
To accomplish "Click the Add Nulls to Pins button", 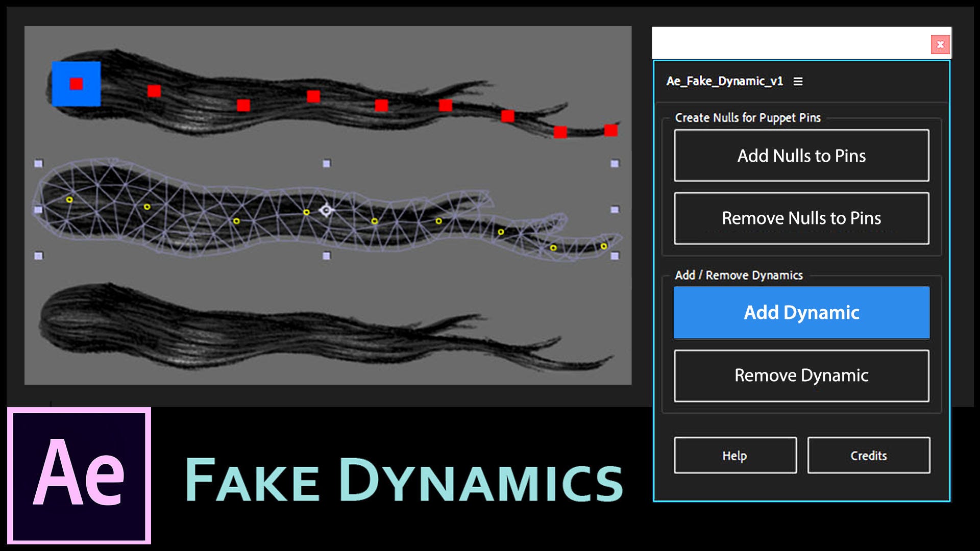I will [x=801, y=156].
